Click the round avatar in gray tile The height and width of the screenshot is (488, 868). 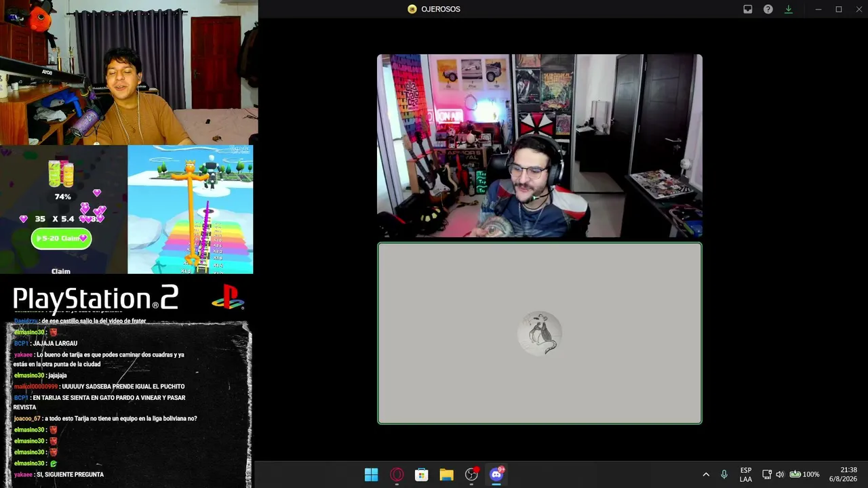tap(540, 333)
